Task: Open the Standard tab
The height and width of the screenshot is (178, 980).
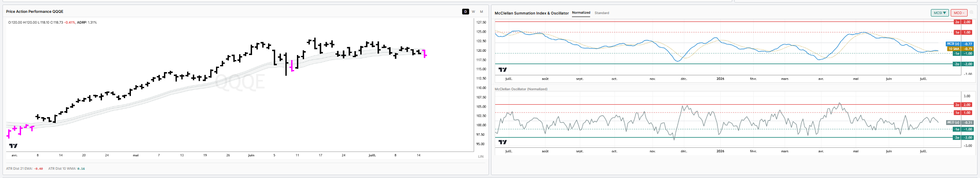Action: pyautogui.click(x=602, y=13)
